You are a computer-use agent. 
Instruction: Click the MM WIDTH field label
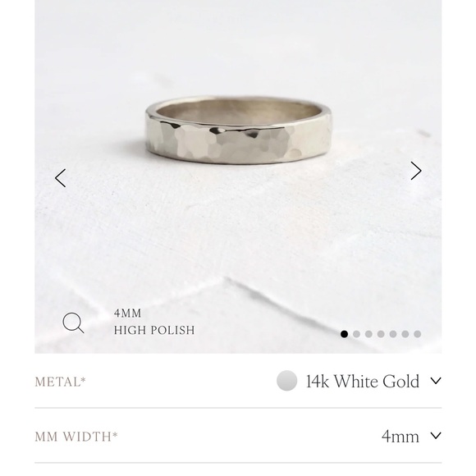tap(76, 437)
